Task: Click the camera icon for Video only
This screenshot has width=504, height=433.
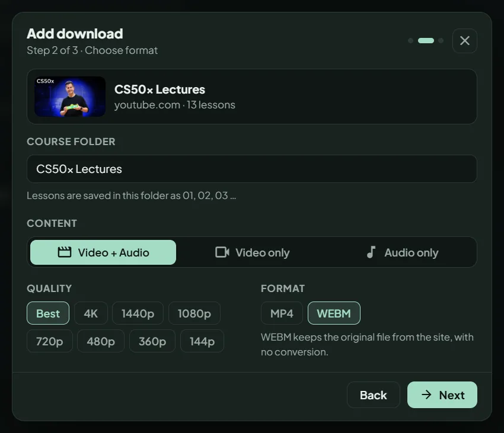Action: 222,252
